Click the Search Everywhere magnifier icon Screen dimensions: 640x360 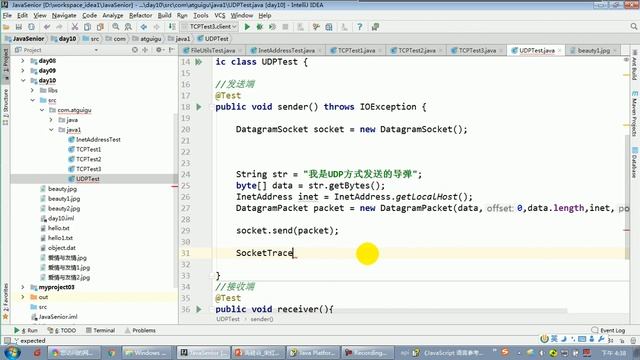click(633, 27)
